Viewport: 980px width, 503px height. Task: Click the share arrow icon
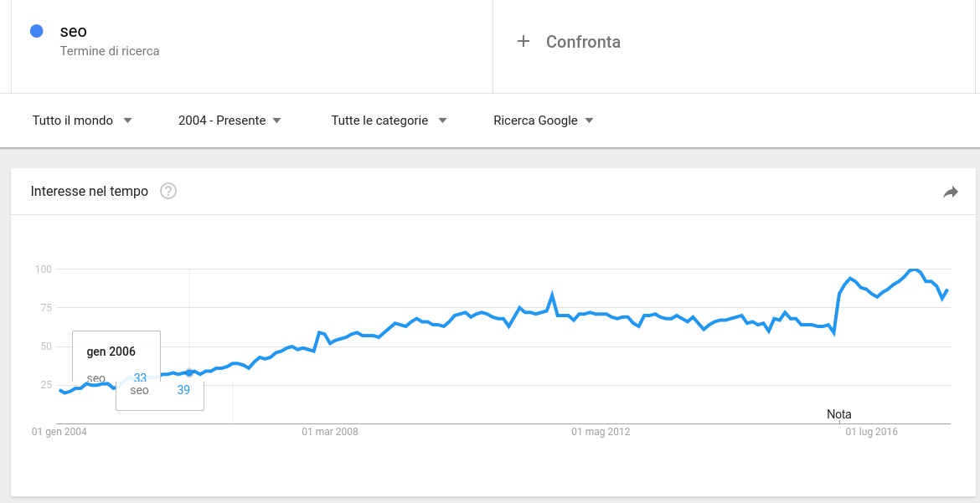click(x=951, y=192)
